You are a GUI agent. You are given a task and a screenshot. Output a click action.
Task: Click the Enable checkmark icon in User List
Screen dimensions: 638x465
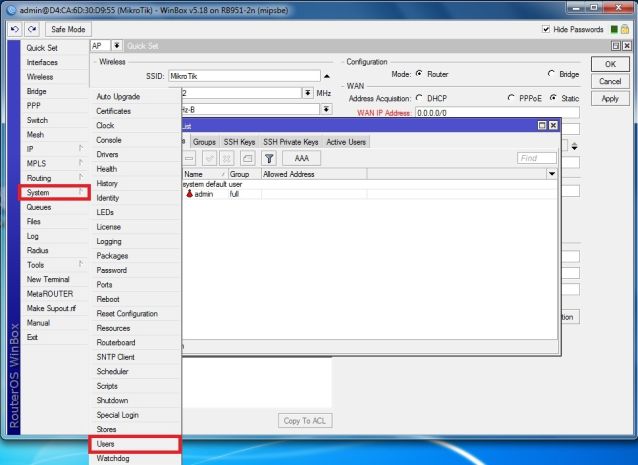tap(210, 158)
